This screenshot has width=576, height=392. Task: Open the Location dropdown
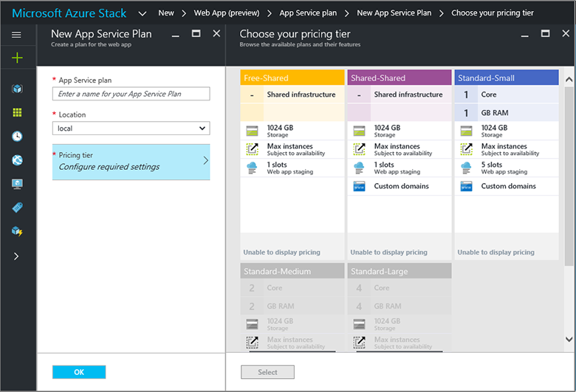coord(131,128)
